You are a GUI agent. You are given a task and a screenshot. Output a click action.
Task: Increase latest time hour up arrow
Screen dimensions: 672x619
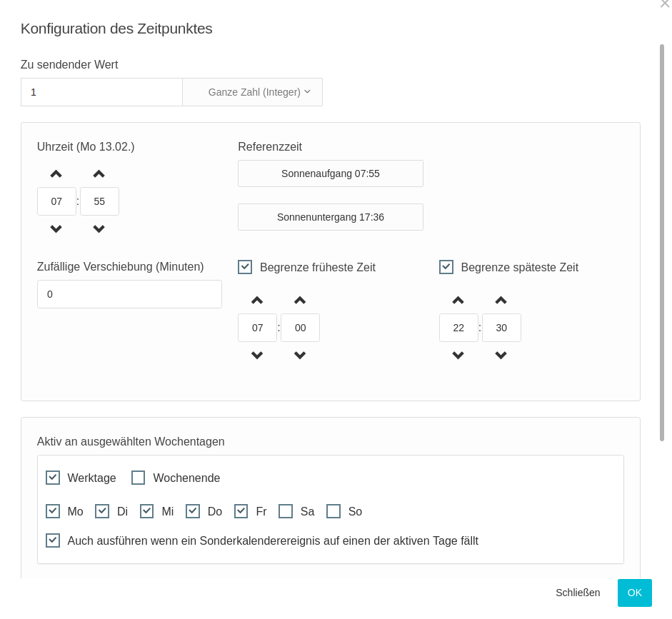[x=458, y=300]
